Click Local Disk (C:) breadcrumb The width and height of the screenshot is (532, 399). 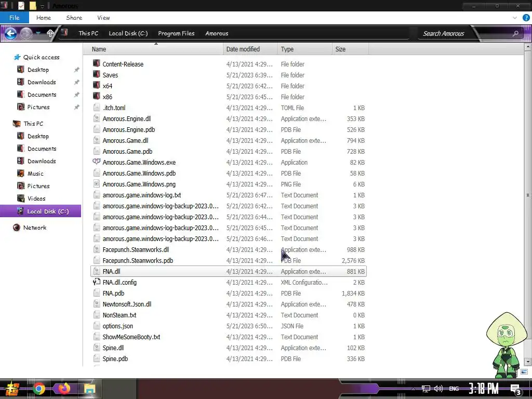[x=128, y=33]
